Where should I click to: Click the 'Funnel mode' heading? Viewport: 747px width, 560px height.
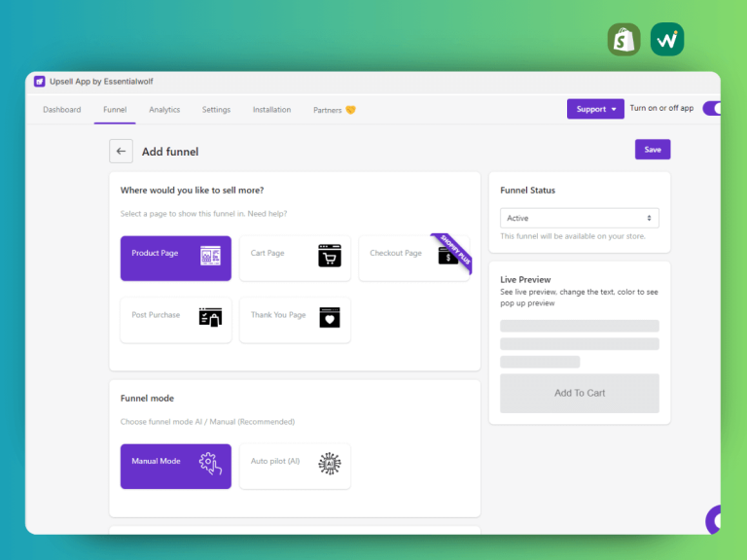(147, 398)
